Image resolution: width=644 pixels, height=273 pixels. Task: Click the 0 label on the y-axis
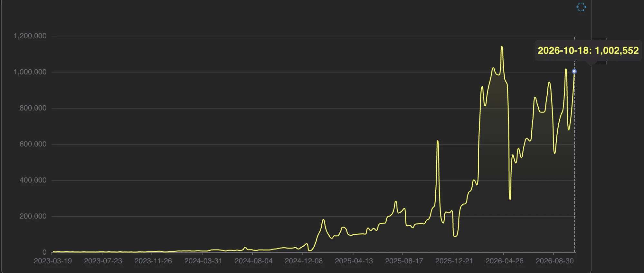[x=44, y=252]
